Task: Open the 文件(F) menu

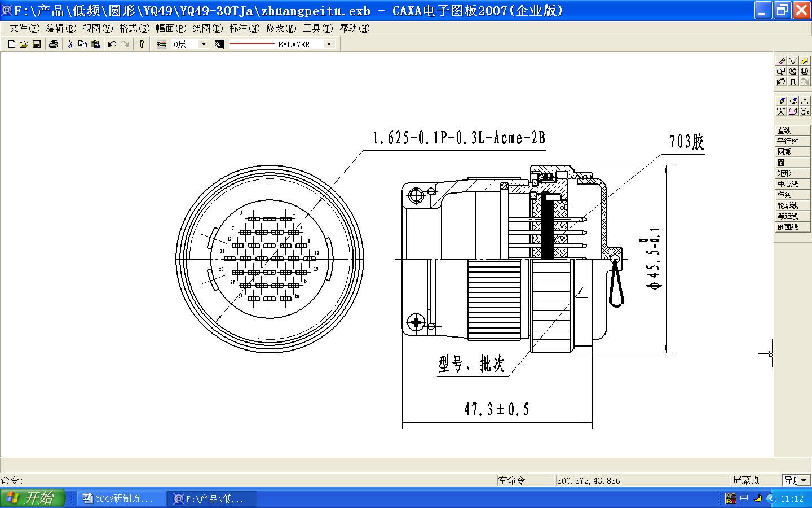Action: (x=24, y=28)
